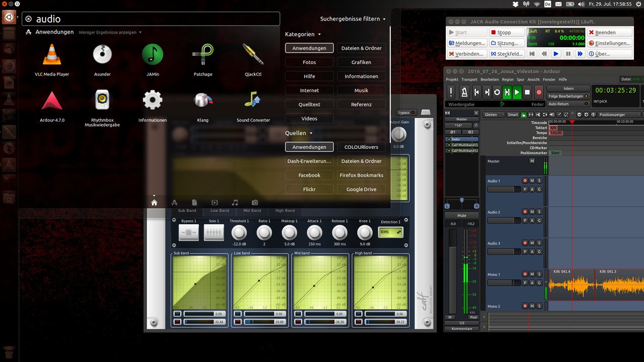This screenshot has width=644, height=362.
Task: Click the Einstellungen button in JACK
Action: point(609,43)
